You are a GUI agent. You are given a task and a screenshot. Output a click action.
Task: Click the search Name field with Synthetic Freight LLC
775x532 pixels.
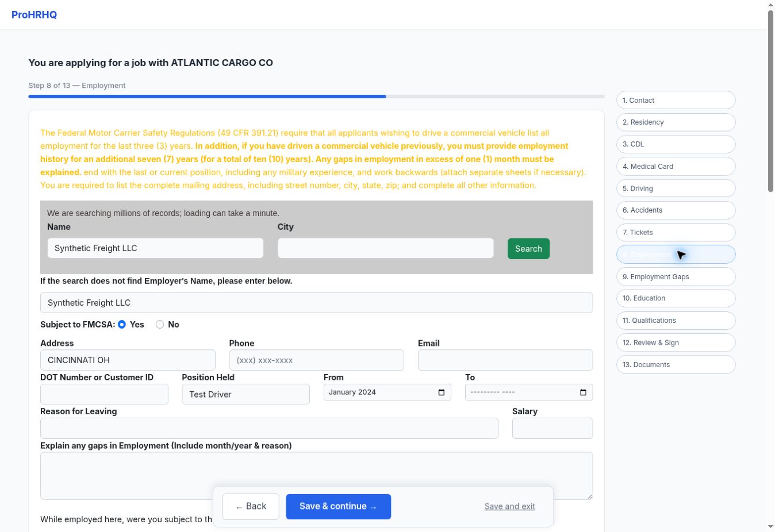tap(155, 248)
